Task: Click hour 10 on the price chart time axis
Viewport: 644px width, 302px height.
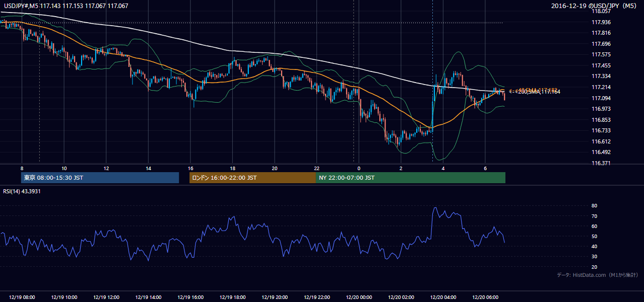Action: tap(64, 168)
